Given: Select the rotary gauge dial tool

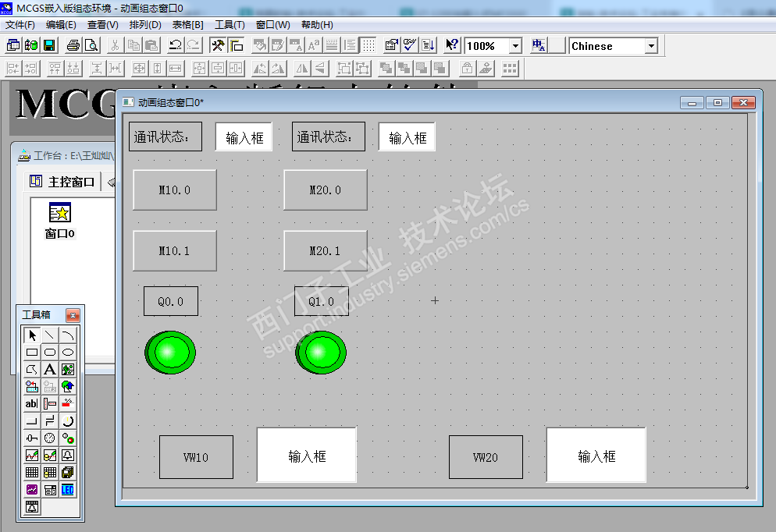Looking at the screenshot, I should tap(50, 438).
